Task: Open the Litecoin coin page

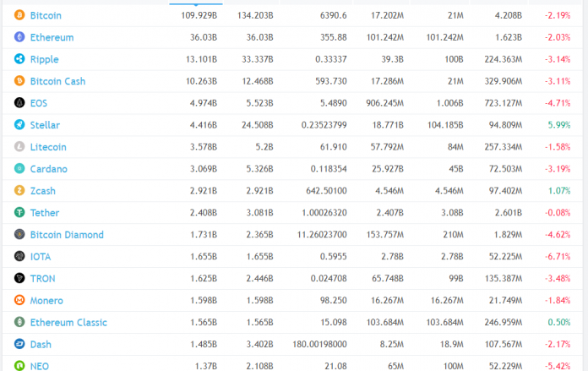Action: pyautogui.click(x=47, y=147)
